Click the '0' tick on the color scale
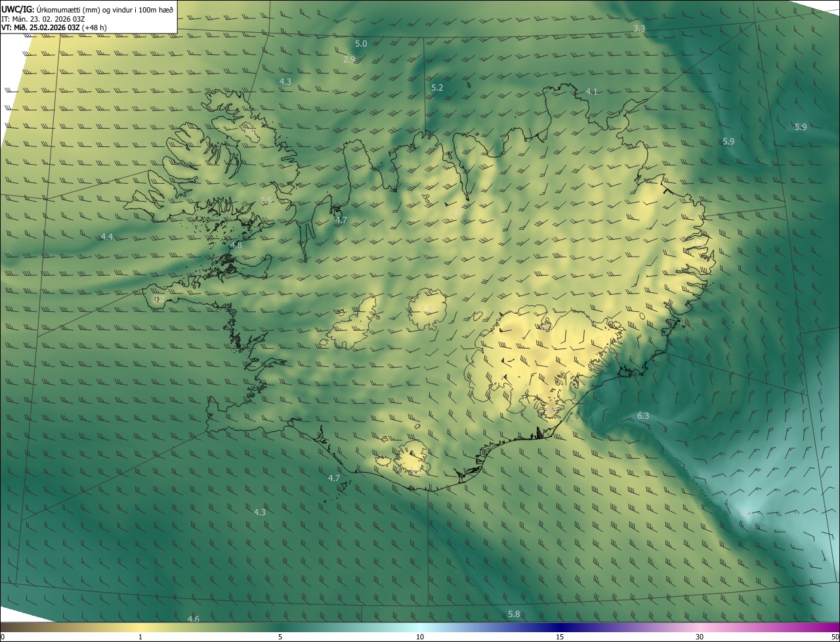 (x=3, y=637)
